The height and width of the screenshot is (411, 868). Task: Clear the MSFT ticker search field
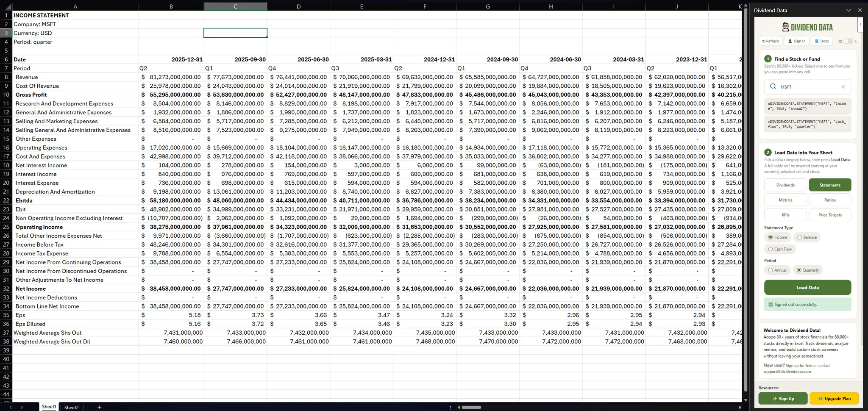click(x=843, y=87)
